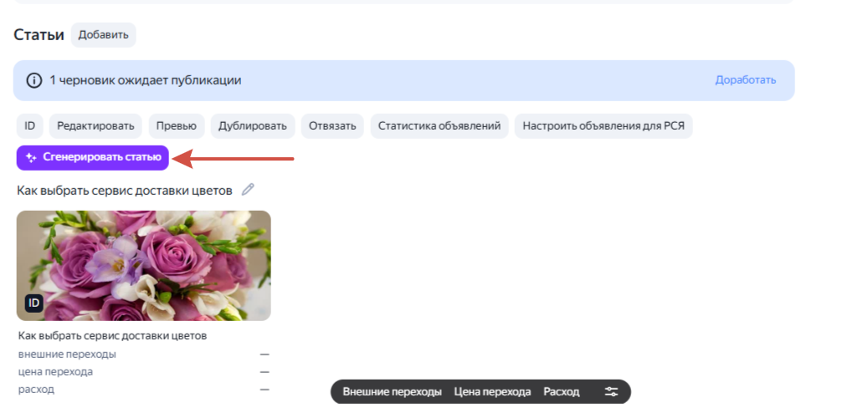Select Внешние переходы in the bottom dark bar
This screenshot has width=868, height=413.
pyautogui.click(x=392, y=391)
